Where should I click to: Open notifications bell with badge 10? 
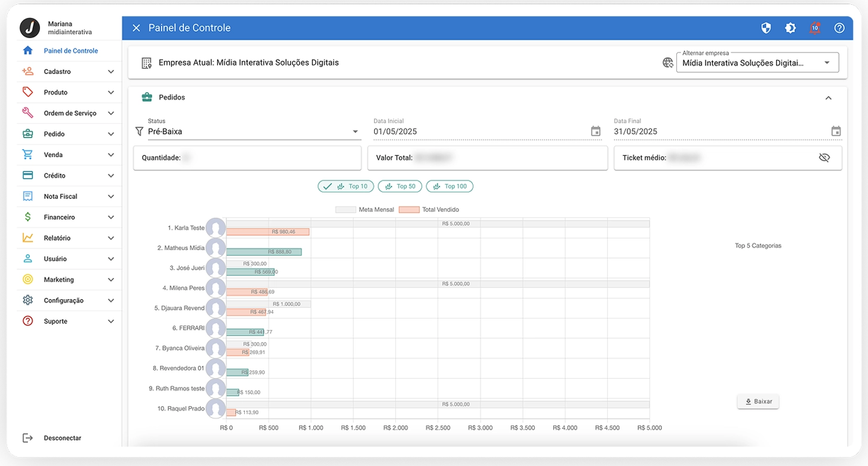815,28
